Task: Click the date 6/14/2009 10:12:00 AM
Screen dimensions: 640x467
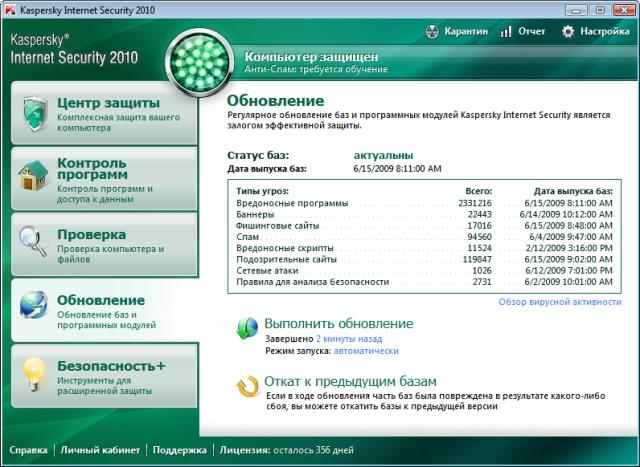Action: tap(566, 214)
